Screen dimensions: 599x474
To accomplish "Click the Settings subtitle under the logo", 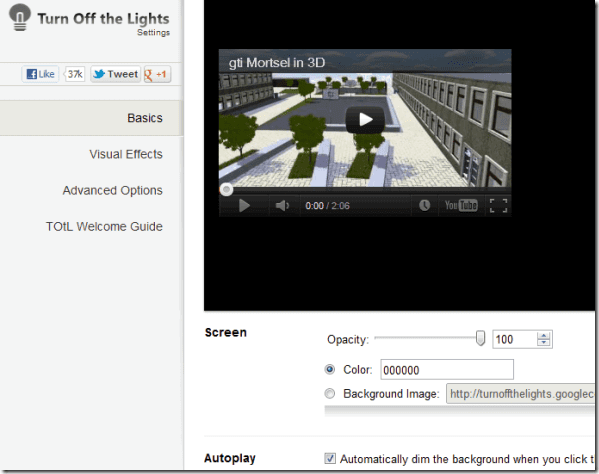I will (154, 32).
